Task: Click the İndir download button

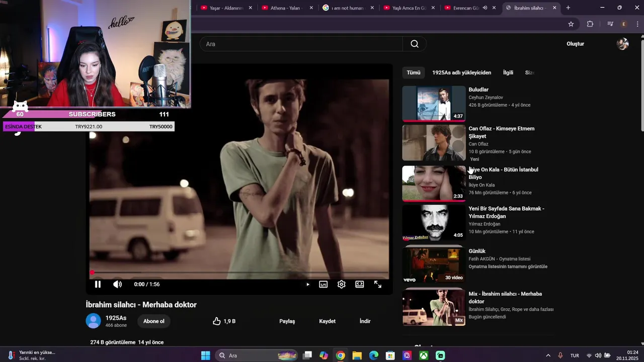Action: tap(365, 321)
